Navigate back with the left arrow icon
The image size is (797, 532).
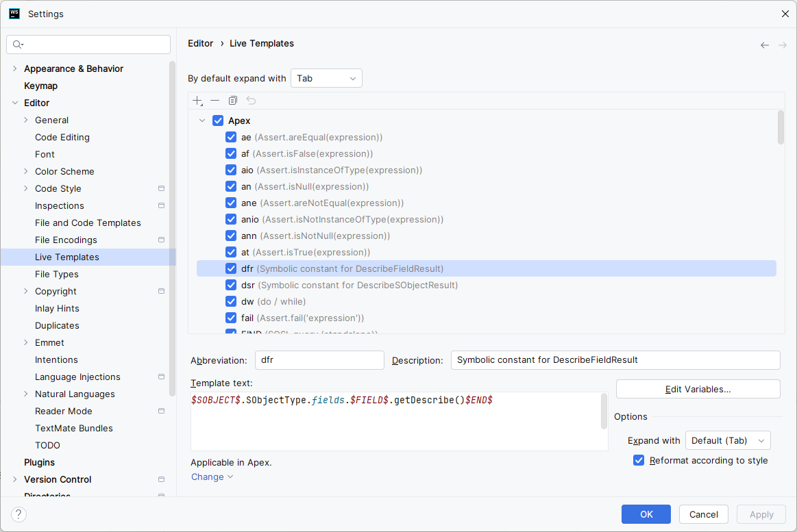[765, 45]
